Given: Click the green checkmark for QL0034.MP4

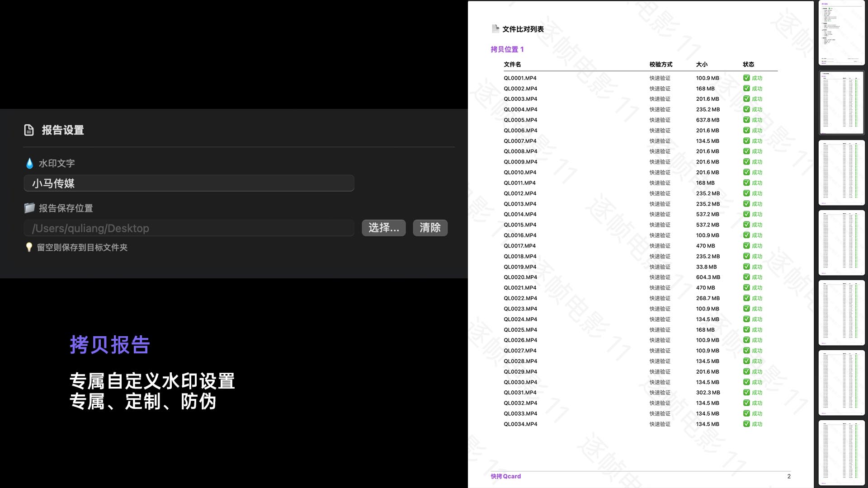Looking at the screenshot, I should (746, 424).
